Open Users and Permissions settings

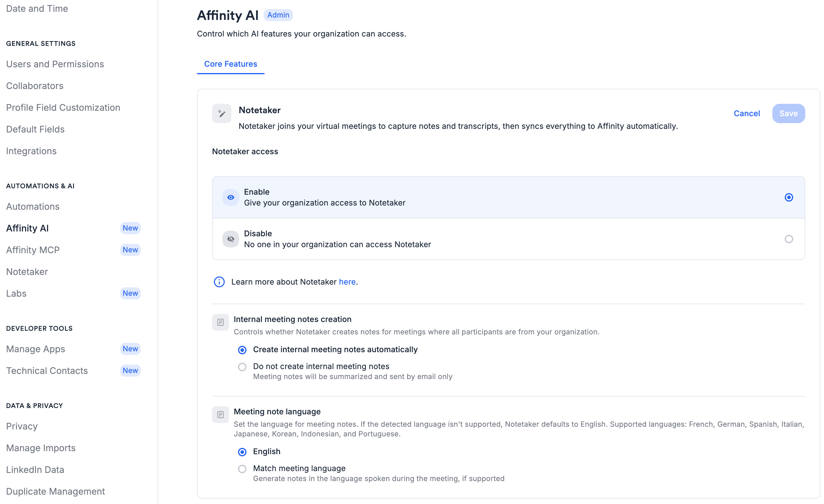(x=55, y=64)
